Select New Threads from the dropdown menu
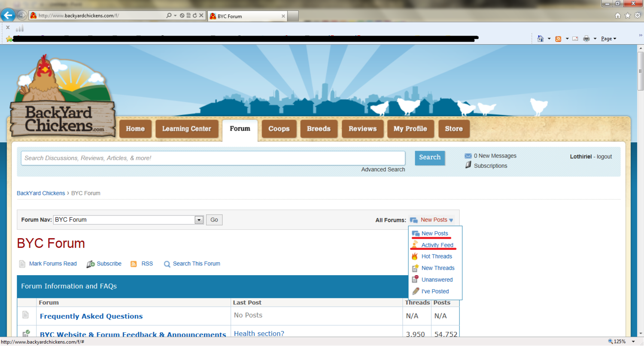This screenshot has height=346, width=644. click(437, 268)
